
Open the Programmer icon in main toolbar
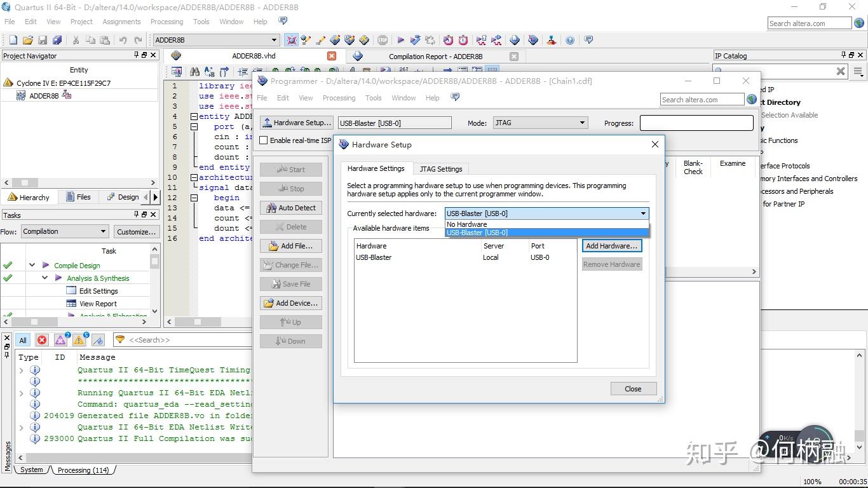tap(532, 40)
